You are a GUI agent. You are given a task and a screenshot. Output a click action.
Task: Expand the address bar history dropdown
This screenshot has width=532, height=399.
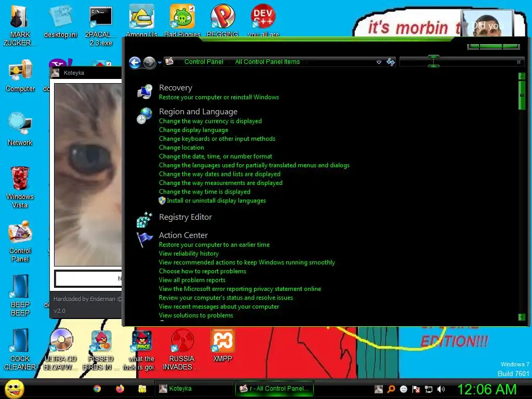click(379, 62)
